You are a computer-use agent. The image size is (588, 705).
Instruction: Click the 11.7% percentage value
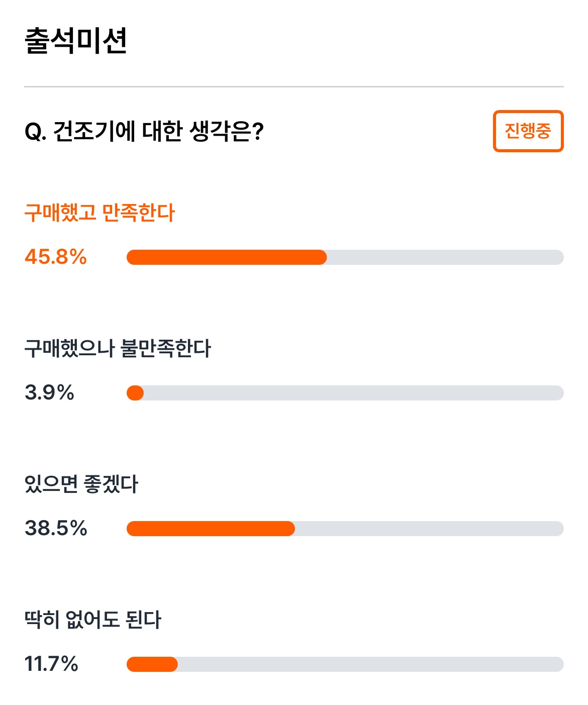[x=51, y=664]
